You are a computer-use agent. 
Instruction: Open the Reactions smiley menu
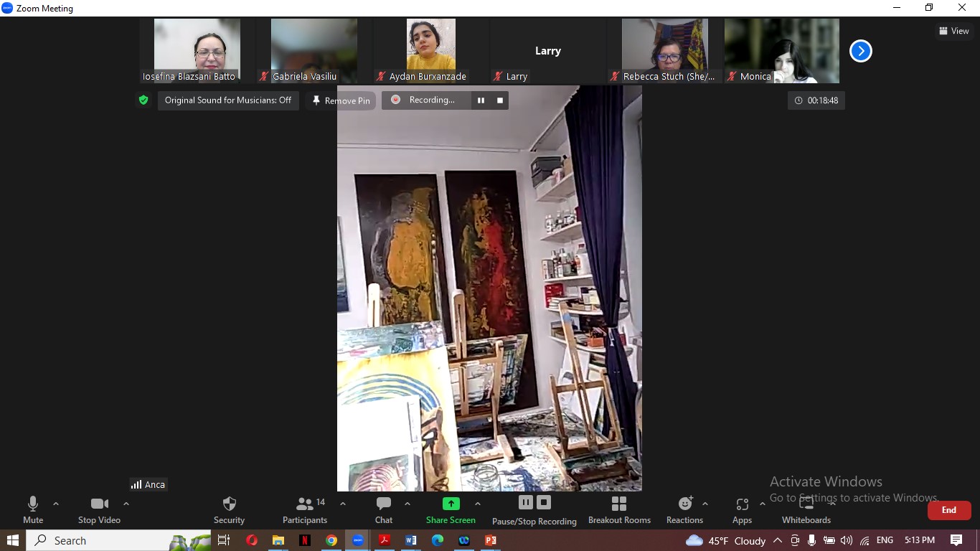[685, 504]
